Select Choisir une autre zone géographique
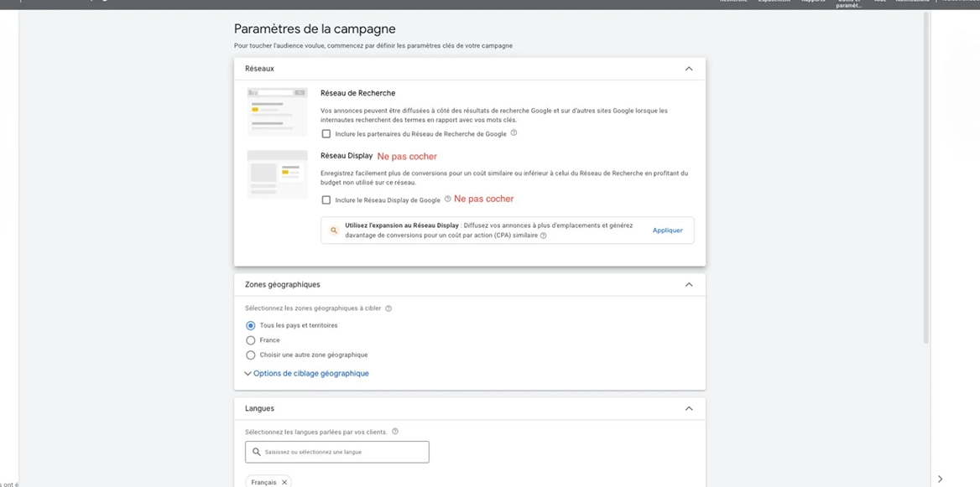 click(x=251, y=355)
